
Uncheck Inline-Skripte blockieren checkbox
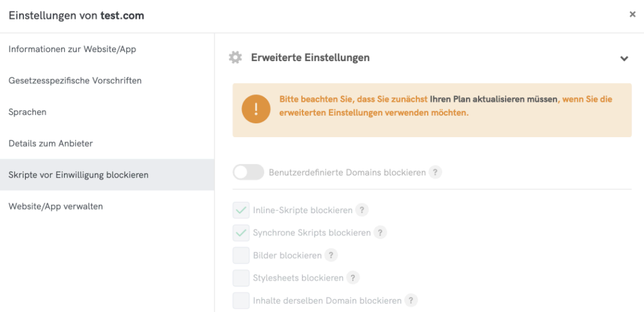click(x=241, y=210)
